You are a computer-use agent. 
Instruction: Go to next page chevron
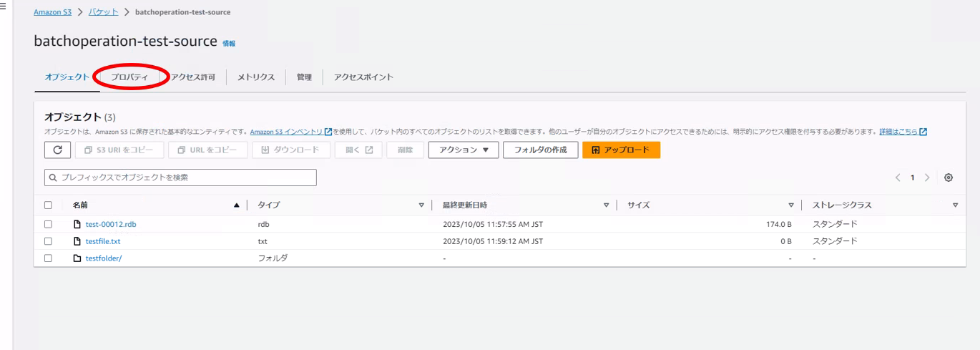[927, 178]
